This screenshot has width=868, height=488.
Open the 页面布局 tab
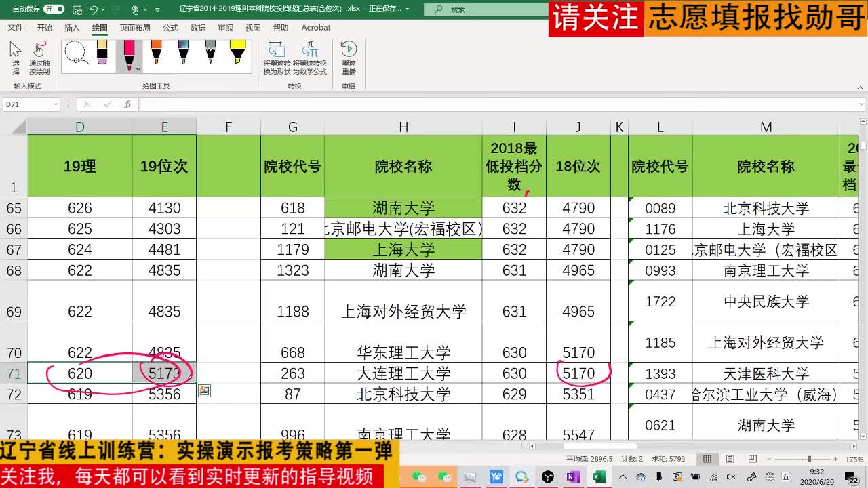point(135,28)
